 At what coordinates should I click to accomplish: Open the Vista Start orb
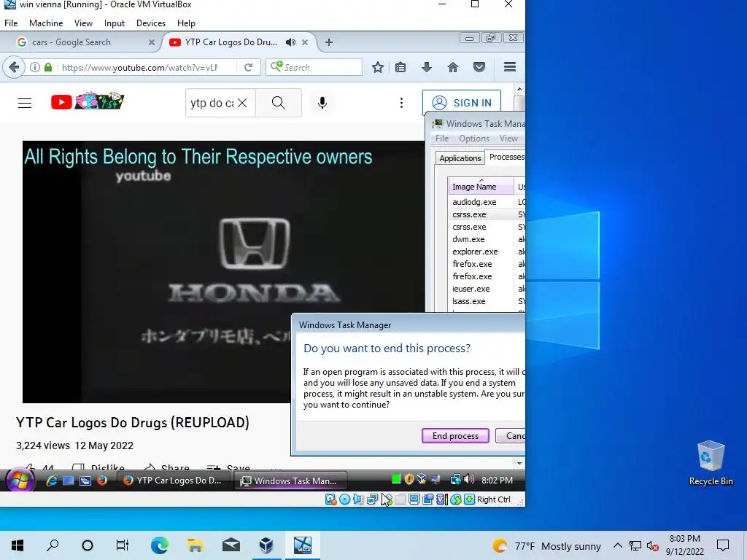(x=20, y=480)
